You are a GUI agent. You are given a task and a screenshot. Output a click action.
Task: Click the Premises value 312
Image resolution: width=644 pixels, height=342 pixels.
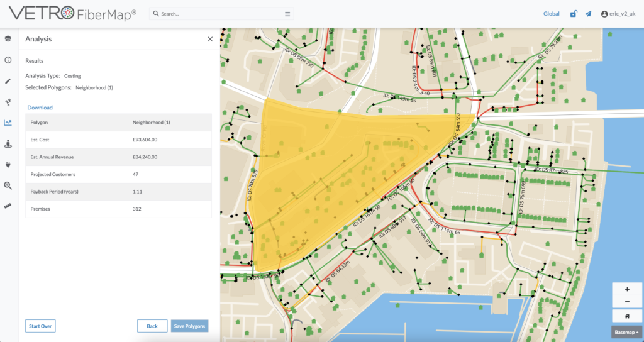(x=136, y=209)
